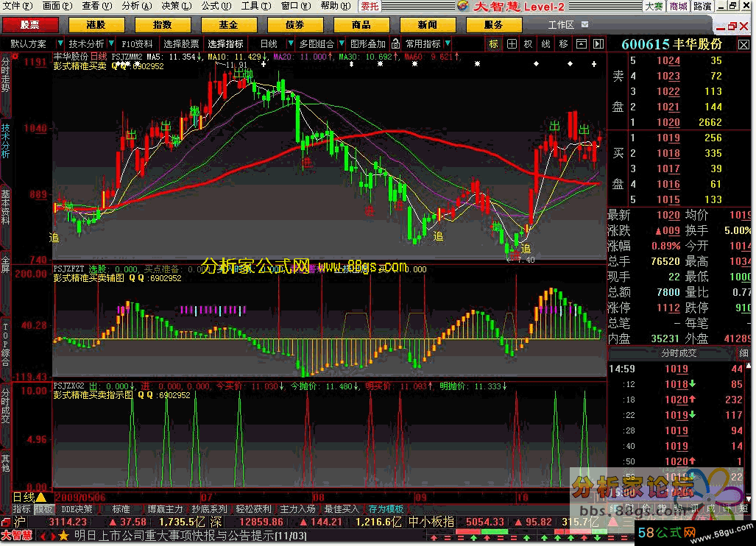Open the 工作区 workspace dropdown
This screenshot has height=546, width=756.
tap(584, 24)
